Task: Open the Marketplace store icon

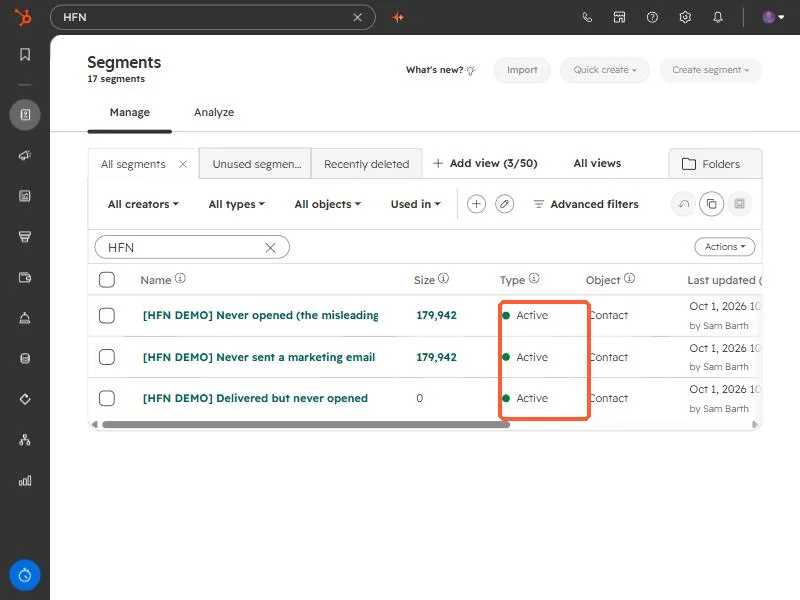Action: pos(619,17)
